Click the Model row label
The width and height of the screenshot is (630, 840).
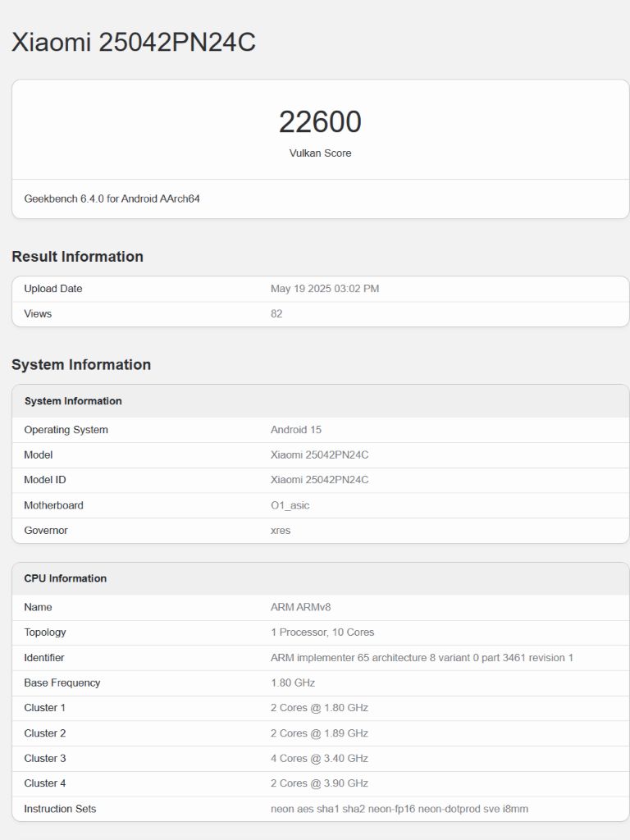(x=38, y=455)
